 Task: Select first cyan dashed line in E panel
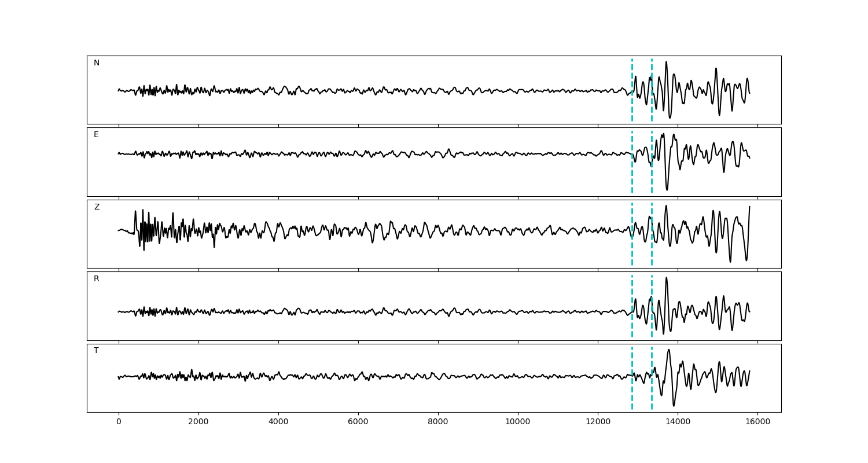[x=632, y=174]
